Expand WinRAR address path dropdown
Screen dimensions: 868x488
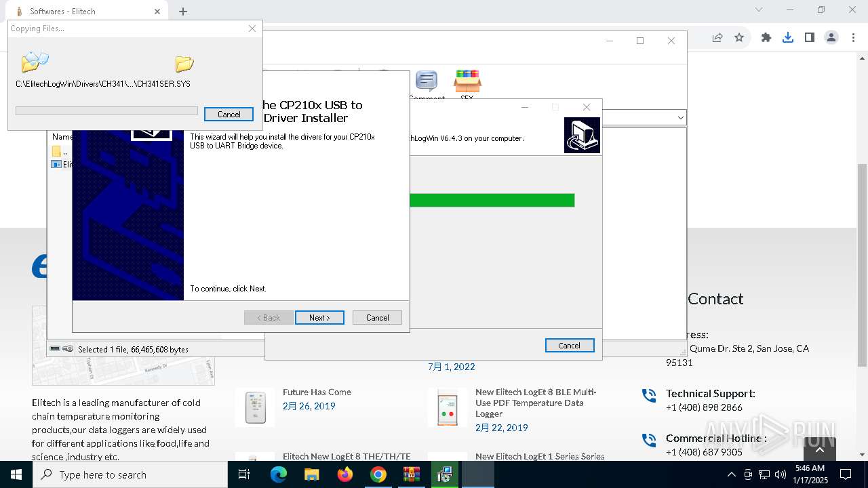680,118
